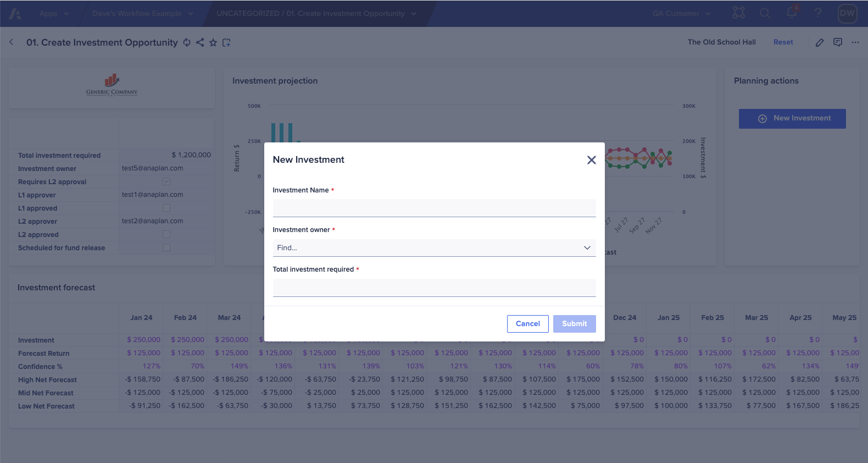Expand the Investment owner Find dropdown
868x463 pixels.
(x=434, y=248)
